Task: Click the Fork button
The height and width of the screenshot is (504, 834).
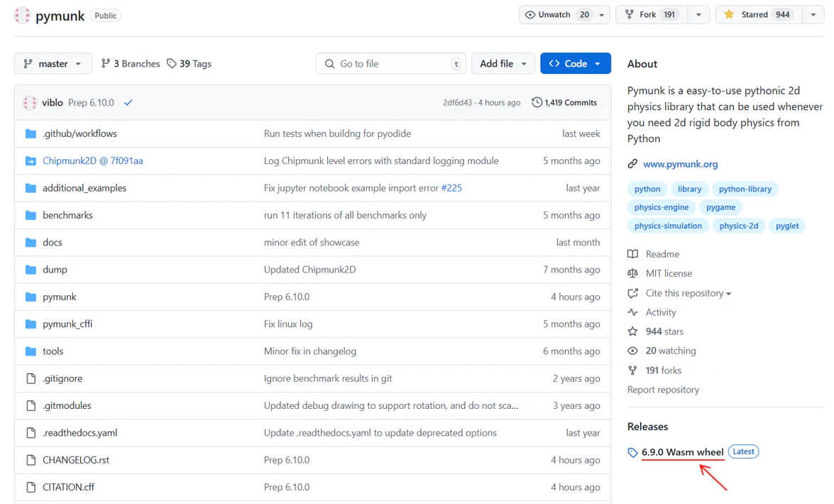Action: 652,14
